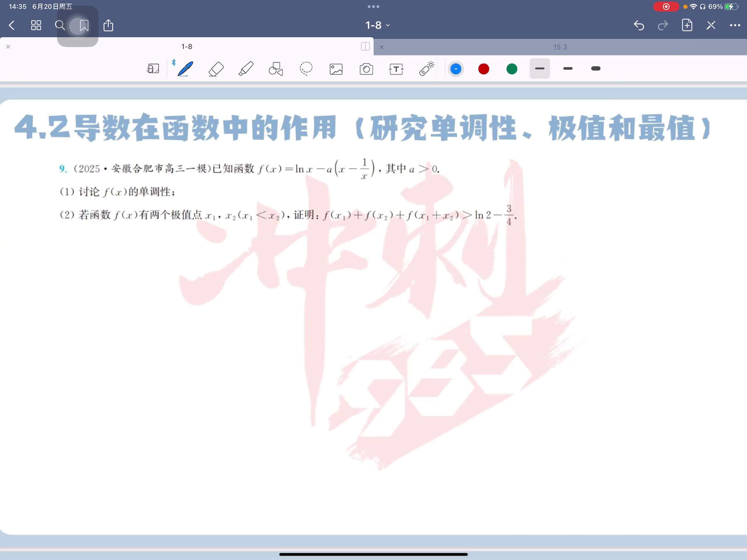Tap the Camera tool icon
The image size is (747, 560).
coord(366,69)
